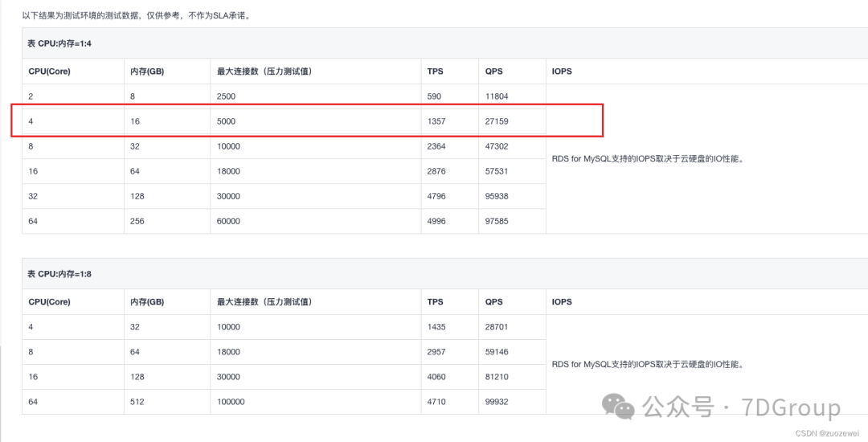Select the TPS value 4996

436,221
